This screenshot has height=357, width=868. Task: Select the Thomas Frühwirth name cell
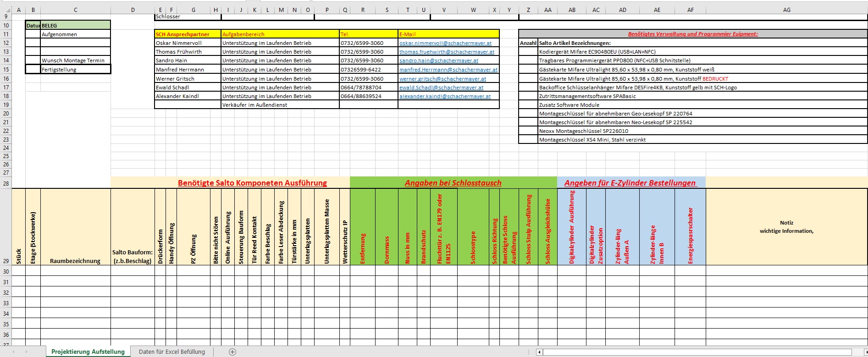coord(188,52)
